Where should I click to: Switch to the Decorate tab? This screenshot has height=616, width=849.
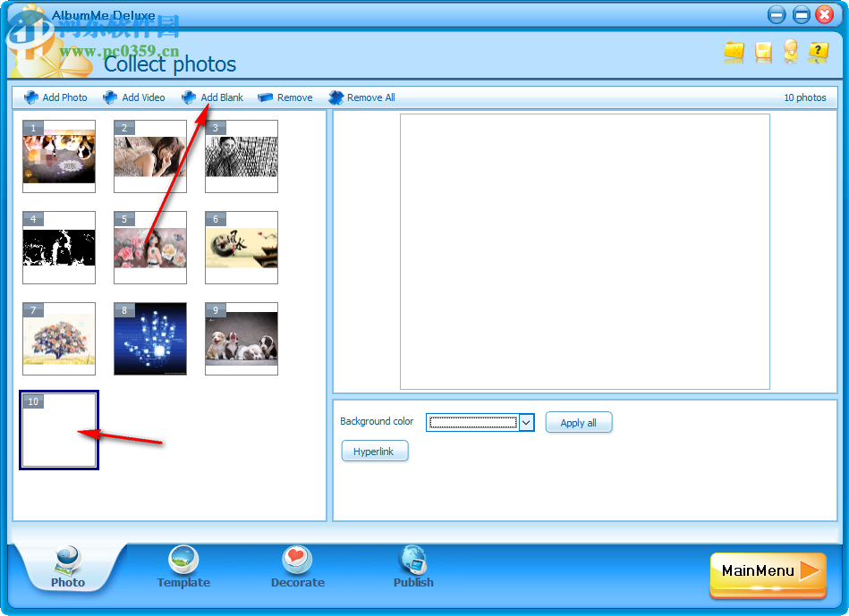(297, 568)
